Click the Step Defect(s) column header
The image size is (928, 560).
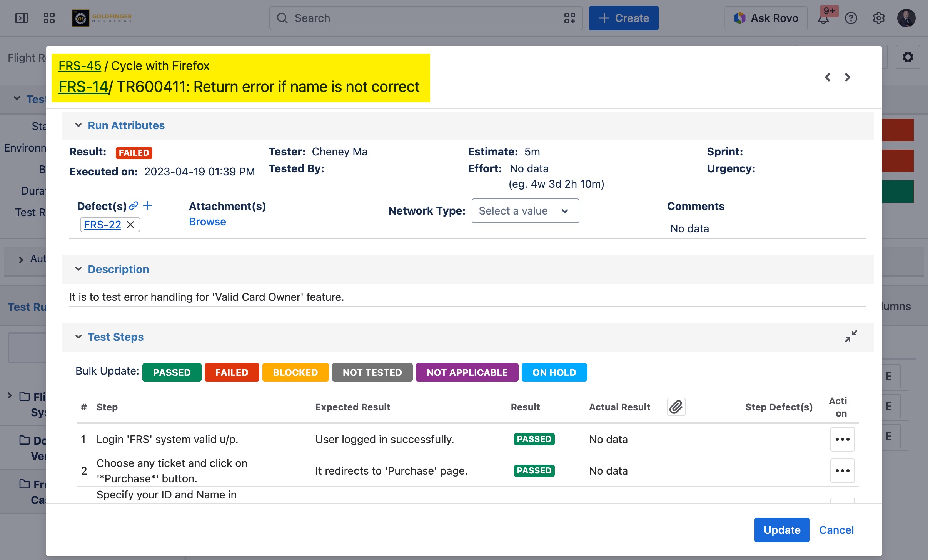click(x=779, y=407)
